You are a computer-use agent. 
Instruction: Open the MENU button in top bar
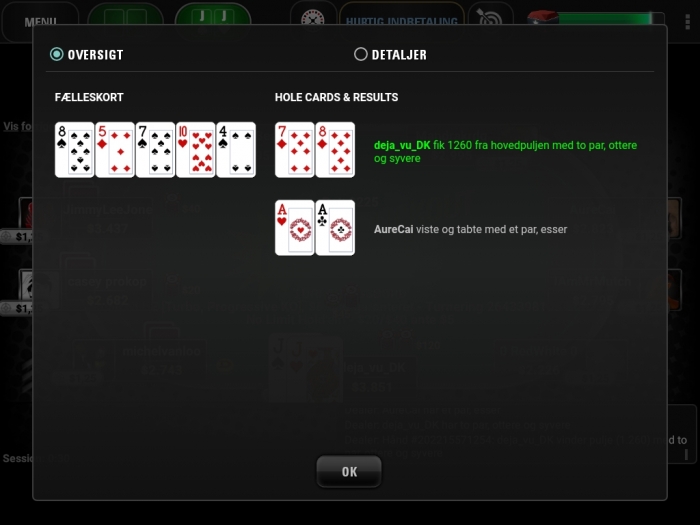point(41,20)
